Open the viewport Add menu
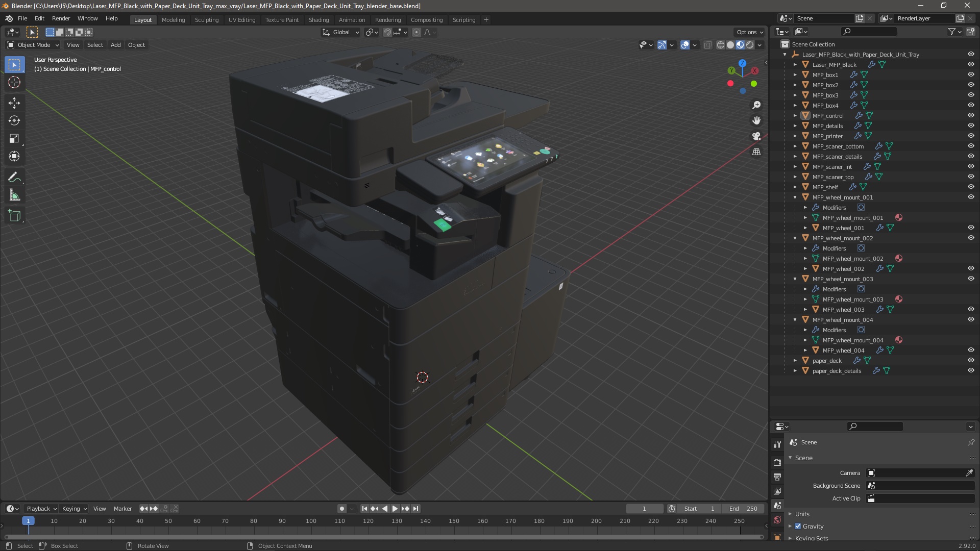 pos(116,45)
